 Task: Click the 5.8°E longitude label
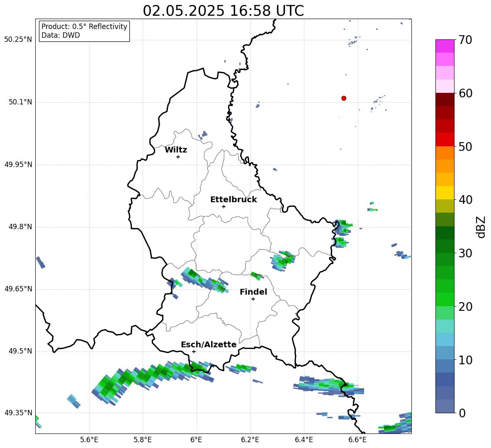click(x=143, y=440)
